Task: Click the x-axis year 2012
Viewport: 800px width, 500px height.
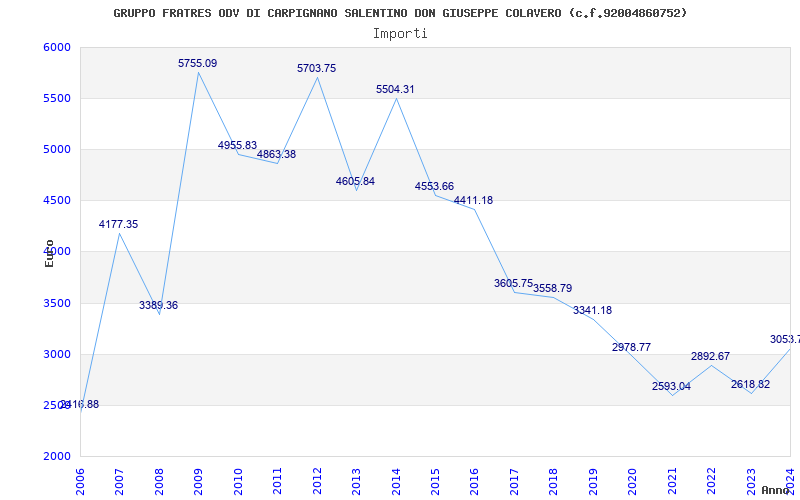Action: [317, 481]
